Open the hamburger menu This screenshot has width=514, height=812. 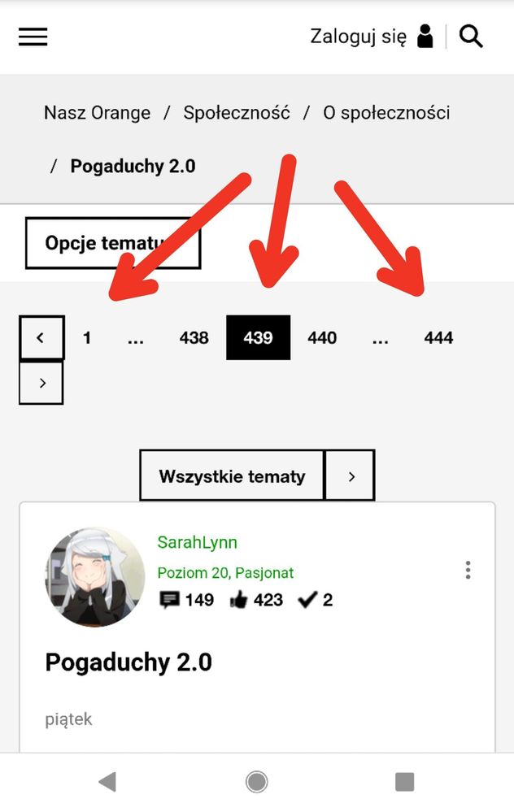pyautogui.click(x=33, y=37)
